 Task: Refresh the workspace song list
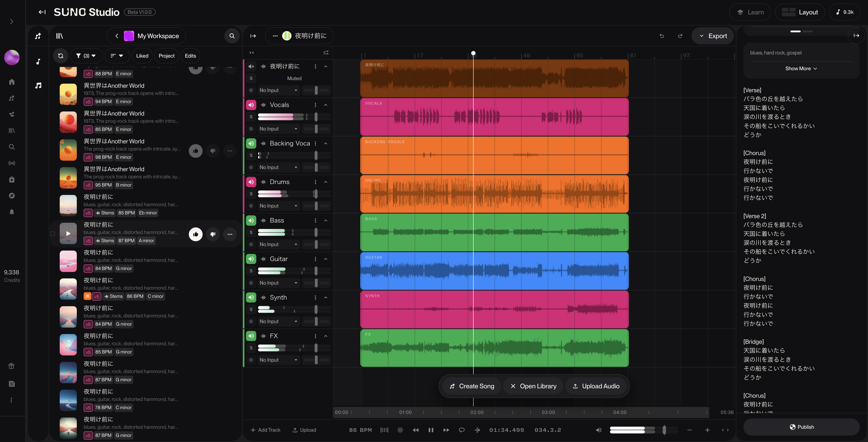(x=61, y=56)
